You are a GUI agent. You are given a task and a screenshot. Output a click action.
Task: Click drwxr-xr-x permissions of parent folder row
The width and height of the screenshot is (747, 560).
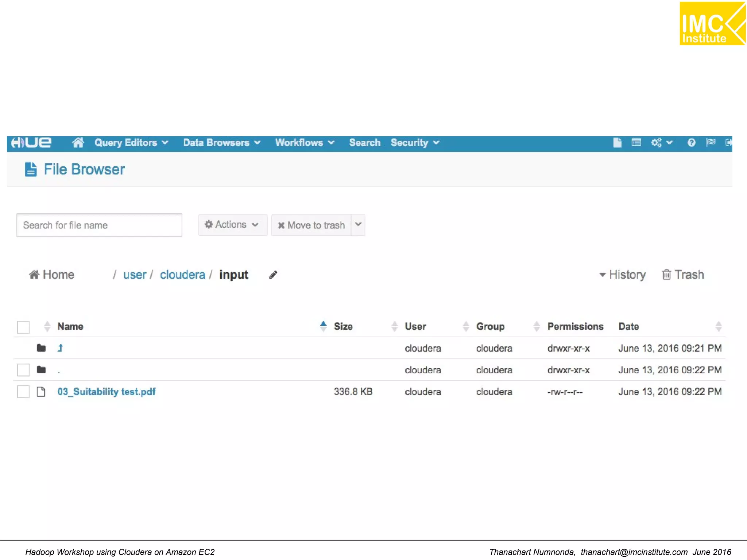(x=568, y=349)
